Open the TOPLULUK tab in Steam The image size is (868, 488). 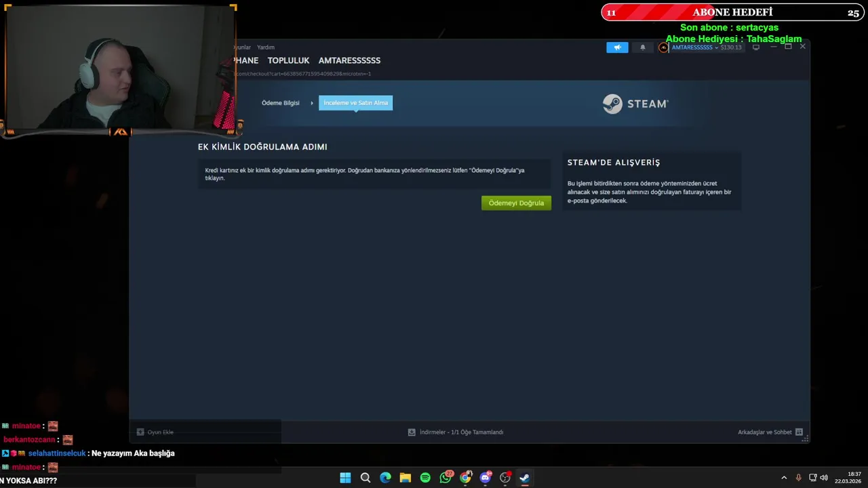tap(288, 60)
